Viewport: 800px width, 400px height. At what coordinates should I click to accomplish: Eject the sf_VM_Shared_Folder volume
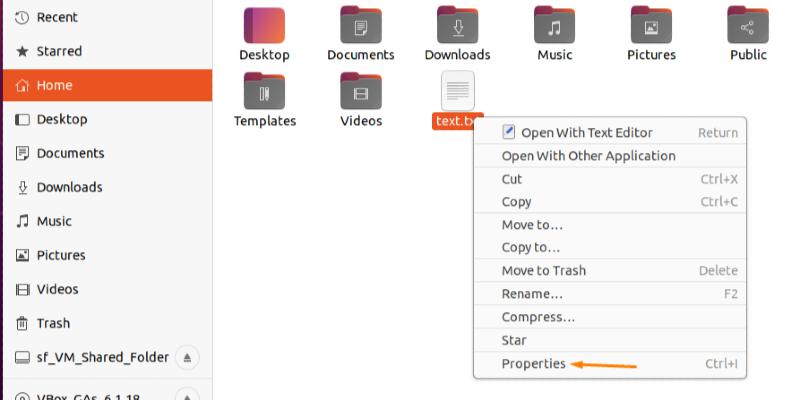187,357
